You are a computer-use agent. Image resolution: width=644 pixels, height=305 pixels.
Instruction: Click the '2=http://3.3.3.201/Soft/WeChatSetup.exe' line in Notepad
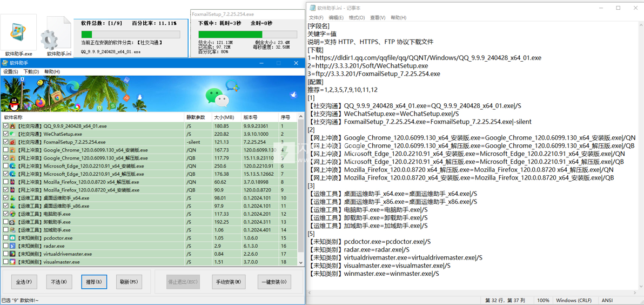(x=368, y=66)
